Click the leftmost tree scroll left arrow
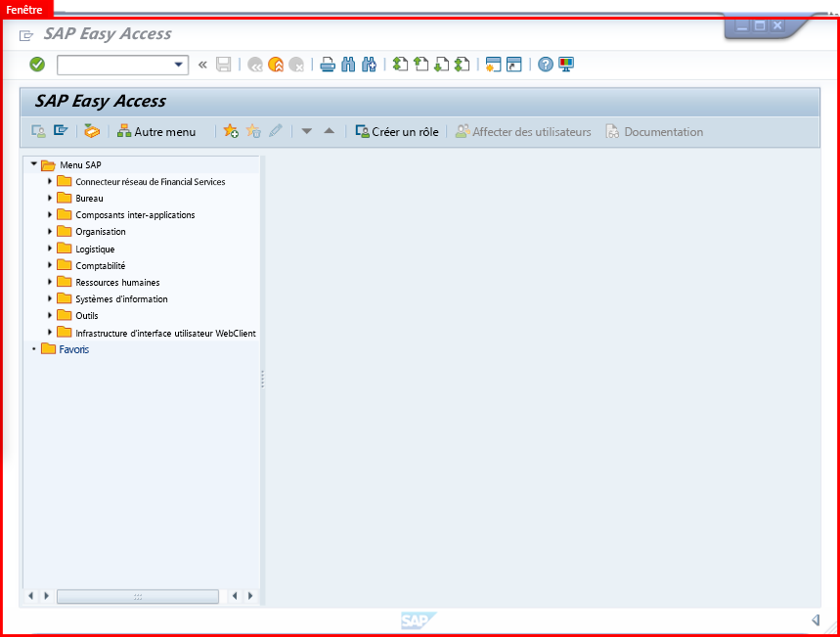This screenshot has width=840, height=637. point(30,596)
